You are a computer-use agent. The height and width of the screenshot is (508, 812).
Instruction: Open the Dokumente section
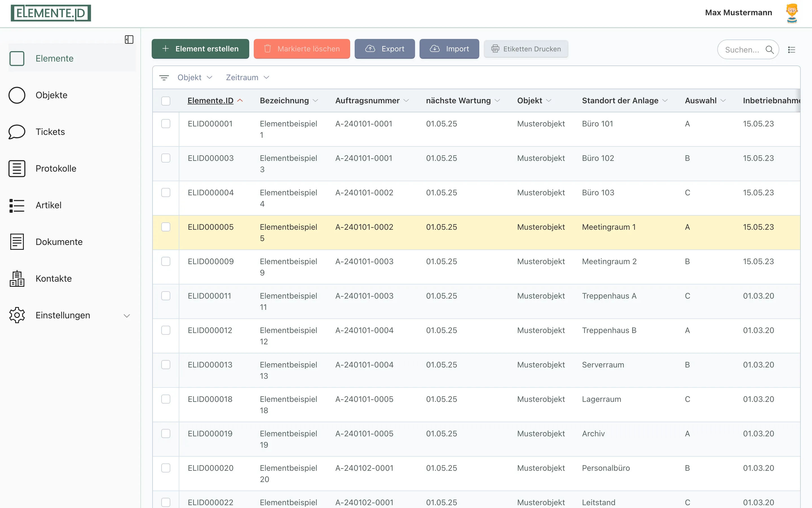pos(72,242)
